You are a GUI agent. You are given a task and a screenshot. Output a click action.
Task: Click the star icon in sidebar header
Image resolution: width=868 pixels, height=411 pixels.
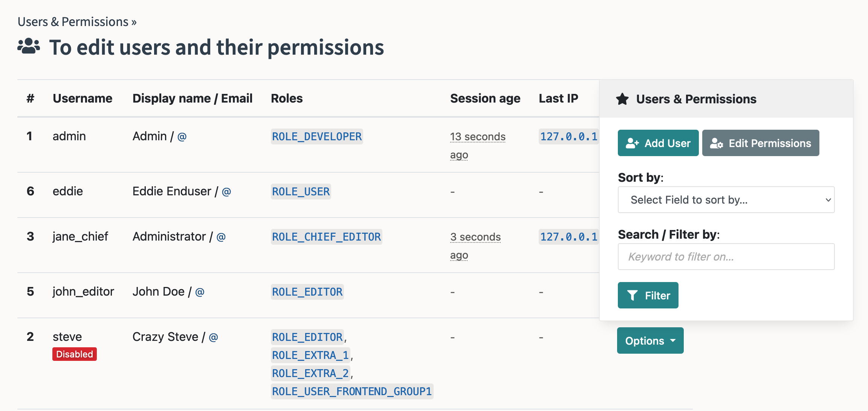point(622,99)
